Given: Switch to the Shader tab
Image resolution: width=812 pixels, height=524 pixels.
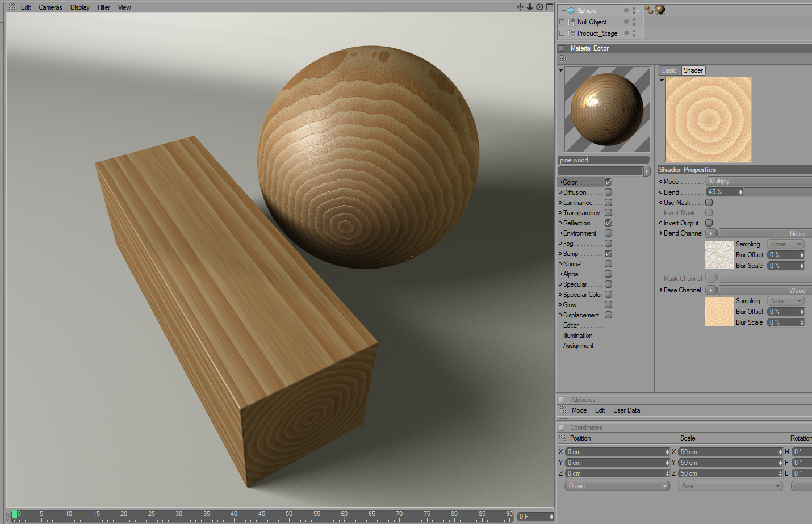Looking at the screenshot, I should [693, 70].
